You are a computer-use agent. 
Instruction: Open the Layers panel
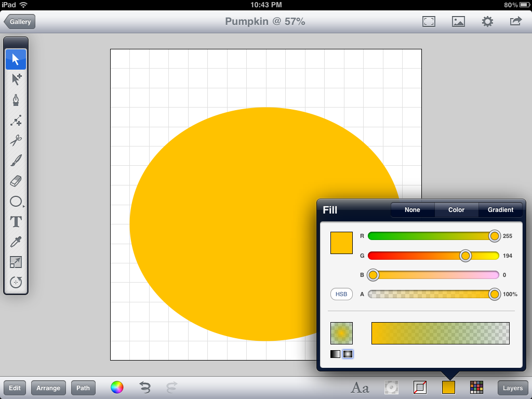512,388
